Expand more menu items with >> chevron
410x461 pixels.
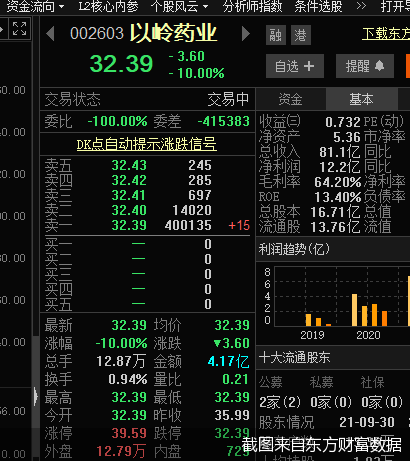[x=361, y=6]
